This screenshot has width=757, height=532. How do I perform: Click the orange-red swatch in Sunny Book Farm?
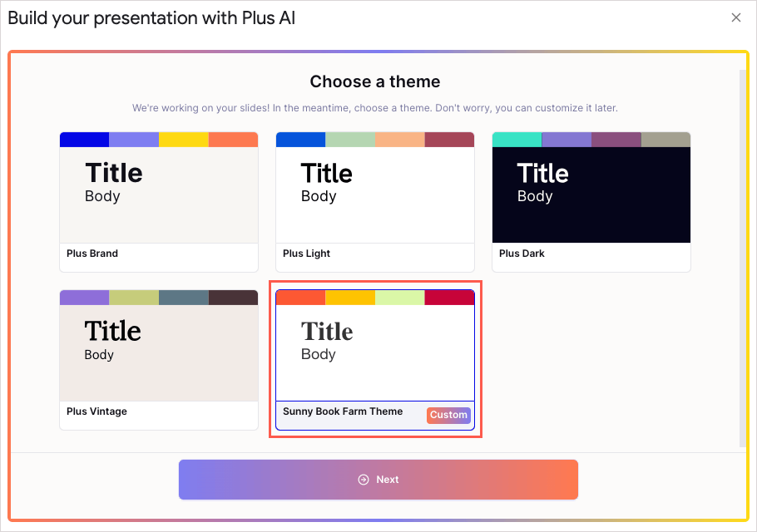pyautogui.click(x=301, y=298)
